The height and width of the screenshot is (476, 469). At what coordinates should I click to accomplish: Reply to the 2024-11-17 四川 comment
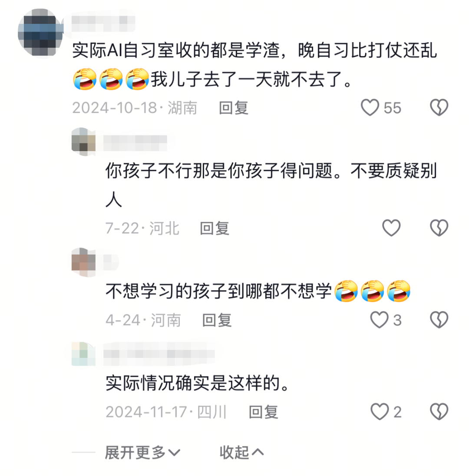[x=264, y=412]
